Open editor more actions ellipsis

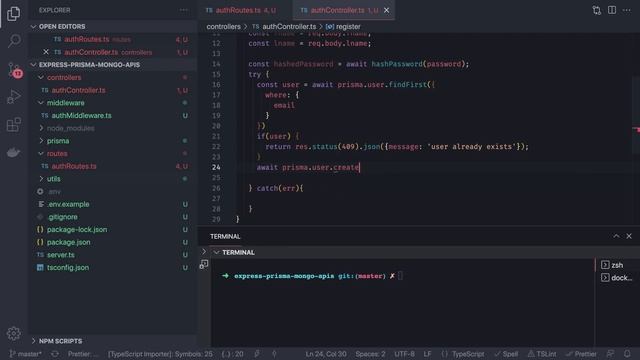[x=627, y=10]
